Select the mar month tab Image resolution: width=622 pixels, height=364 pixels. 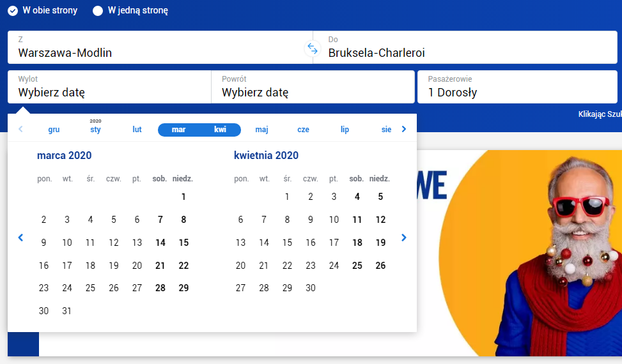click(178, 130)
